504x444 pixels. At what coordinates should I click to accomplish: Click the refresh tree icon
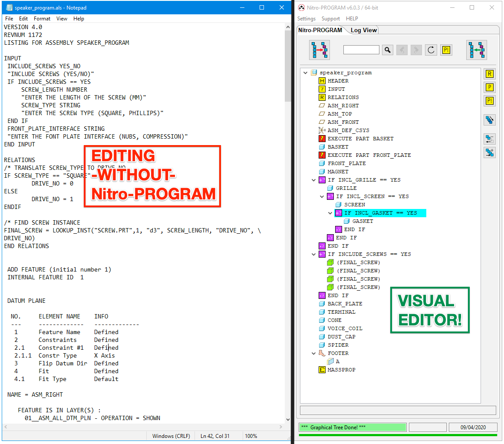pyautogui.click(x=431, y=50)
